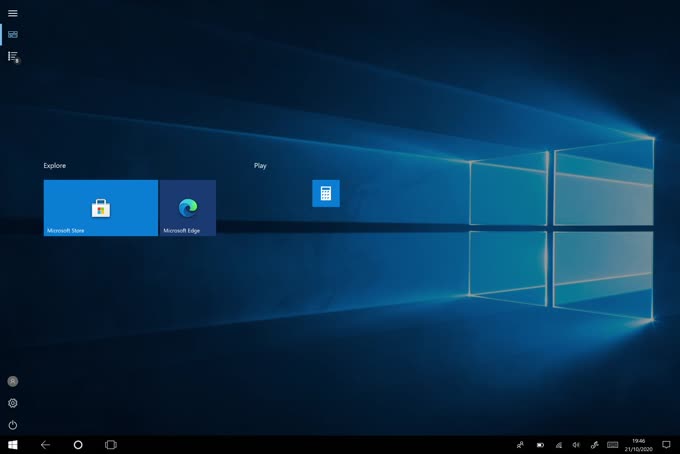
Task: Launch the Microsoft Edge tile
Action: (x=188, y=208)
